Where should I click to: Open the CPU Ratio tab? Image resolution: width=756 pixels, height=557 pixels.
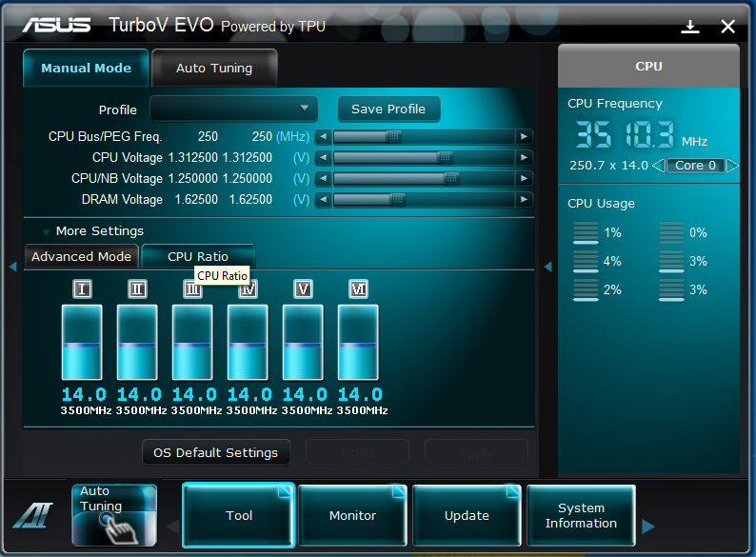point(198,256)
